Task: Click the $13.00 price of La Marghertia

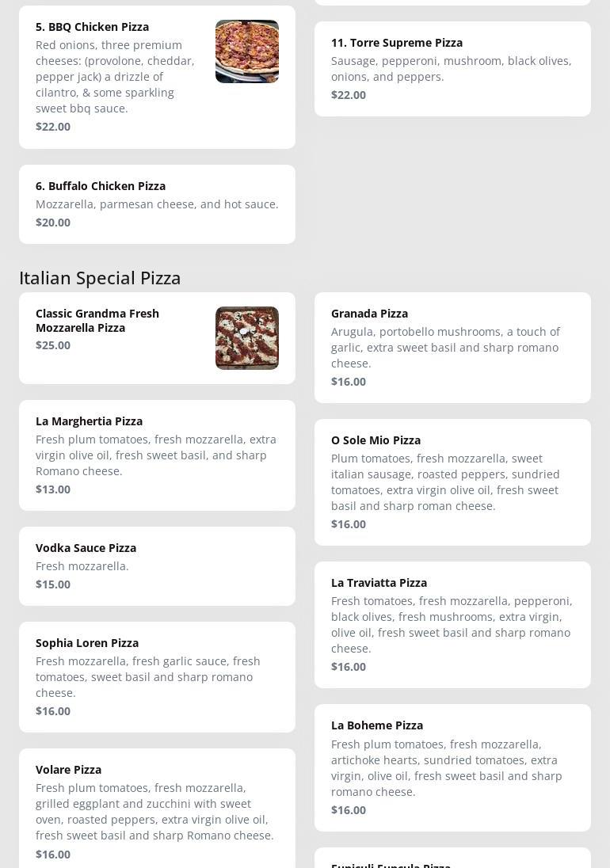Action: click(x=53, y=489)
